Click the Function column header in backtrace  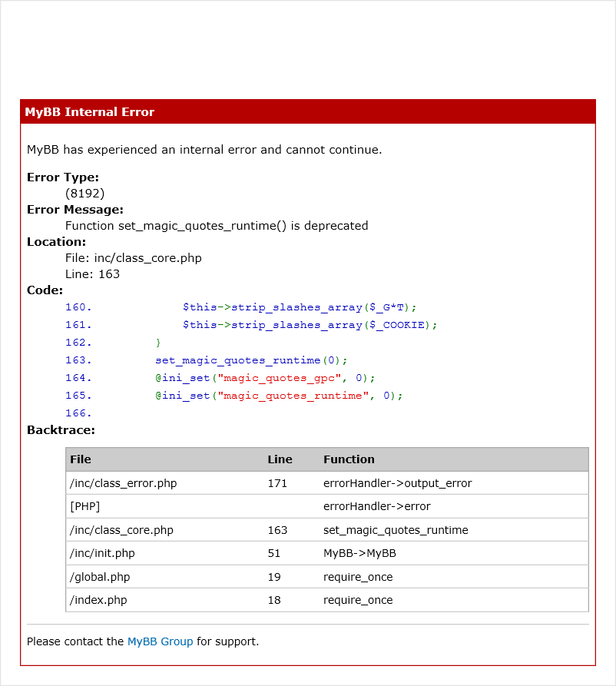click(349, 459)
